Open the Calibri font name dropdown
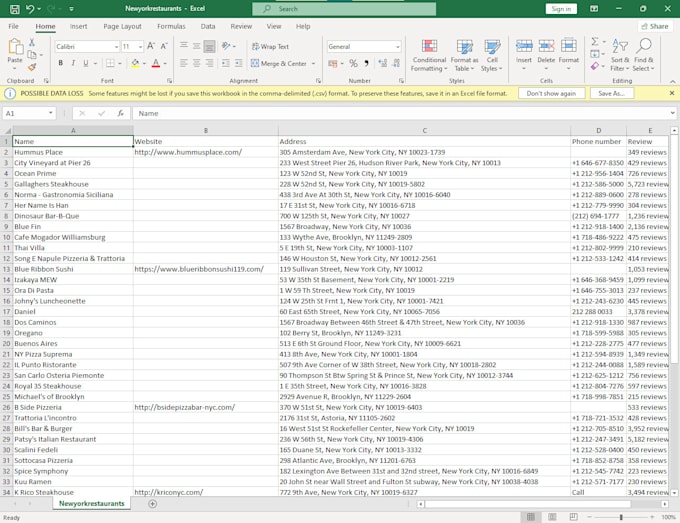The height and width of the screenshot is (523, 680). click(116, 46)
